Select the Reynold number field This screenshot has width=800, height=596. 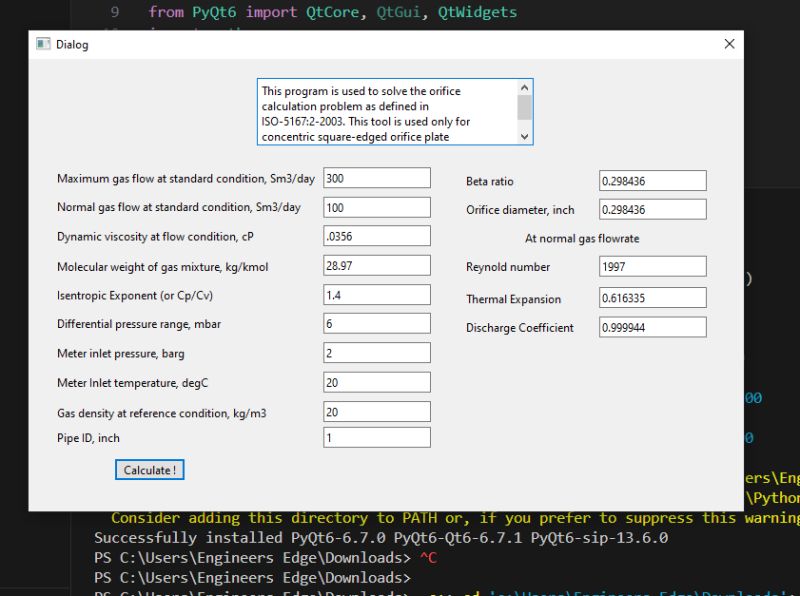click(652, 266)
